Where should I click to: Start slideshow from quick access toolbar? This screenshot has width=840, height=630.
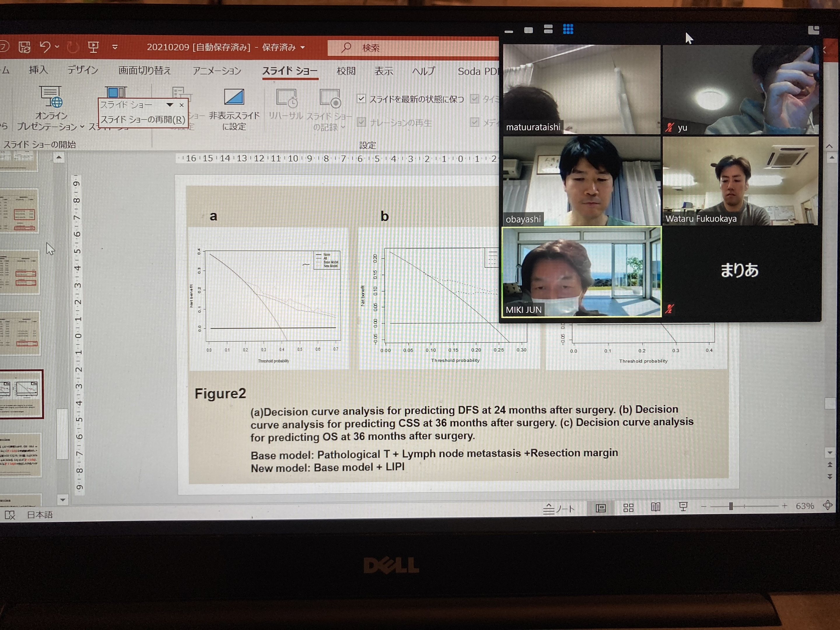[93, 47]
